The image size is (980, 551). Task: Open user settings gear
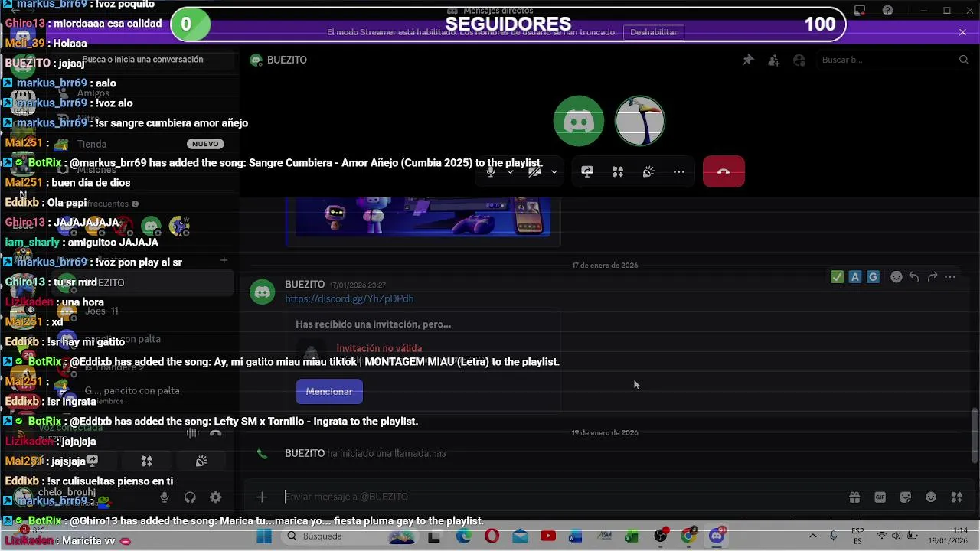(216, 497)
